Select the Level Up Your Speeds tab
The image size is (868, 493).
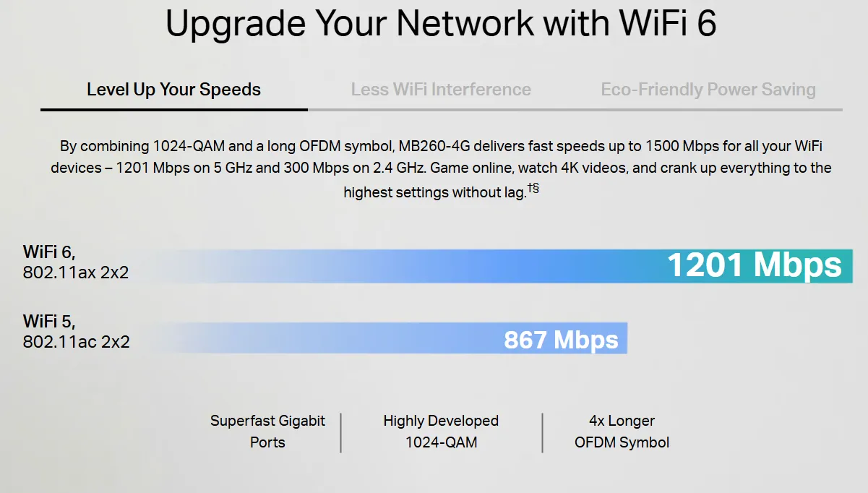(x=173, y=90)
